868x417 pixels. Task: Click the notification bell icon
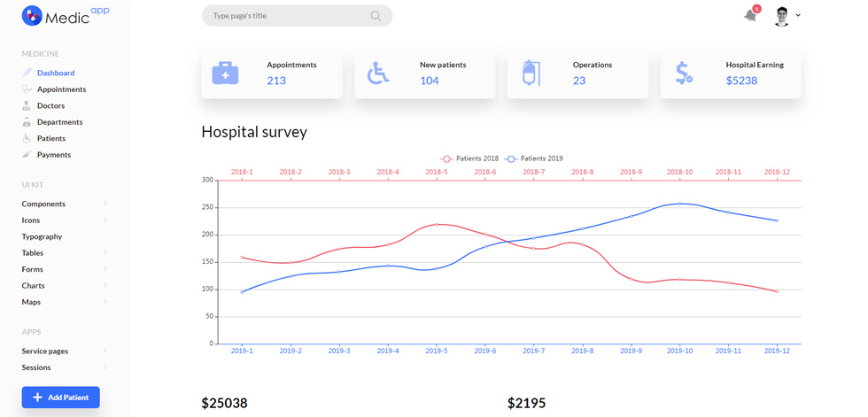point(750,15)
